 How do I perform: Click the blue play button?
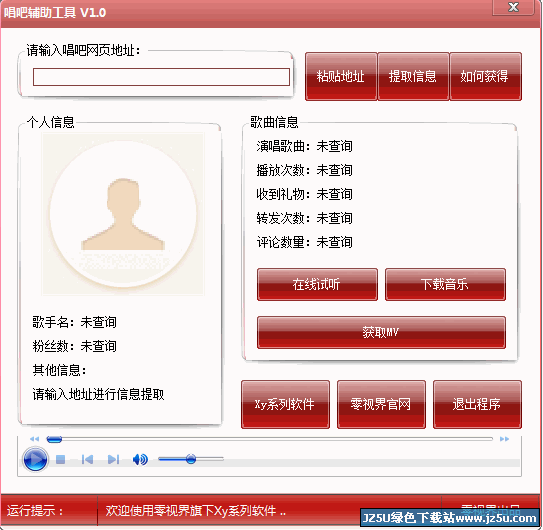(35, 459)
